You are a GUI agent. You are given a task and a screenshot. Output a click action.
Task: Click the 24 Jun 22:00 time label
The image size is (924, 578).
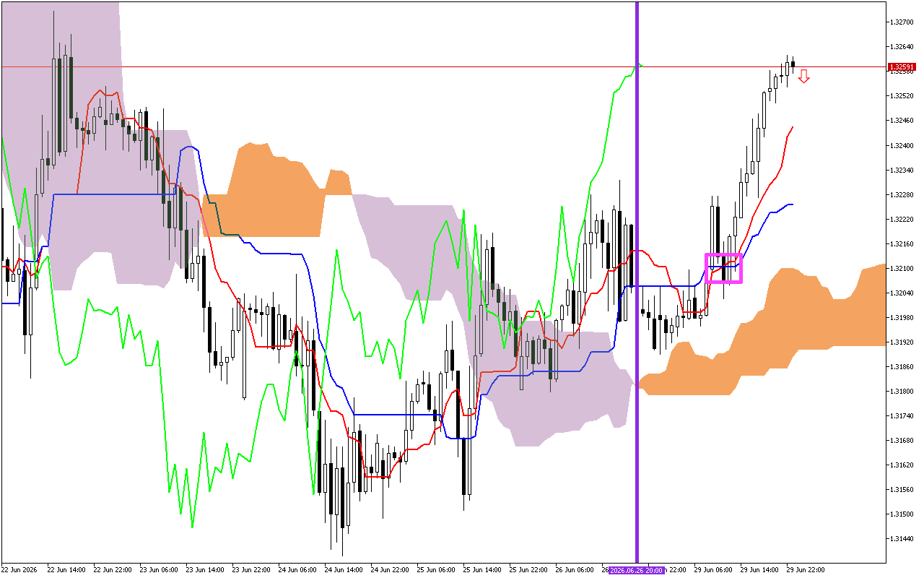point(389,570)
